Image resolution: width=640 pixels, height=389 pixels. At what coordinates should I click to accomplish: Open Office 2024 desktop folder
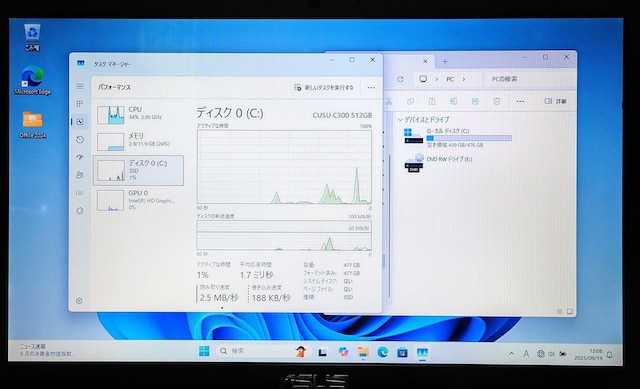click(x=32, y=124)
